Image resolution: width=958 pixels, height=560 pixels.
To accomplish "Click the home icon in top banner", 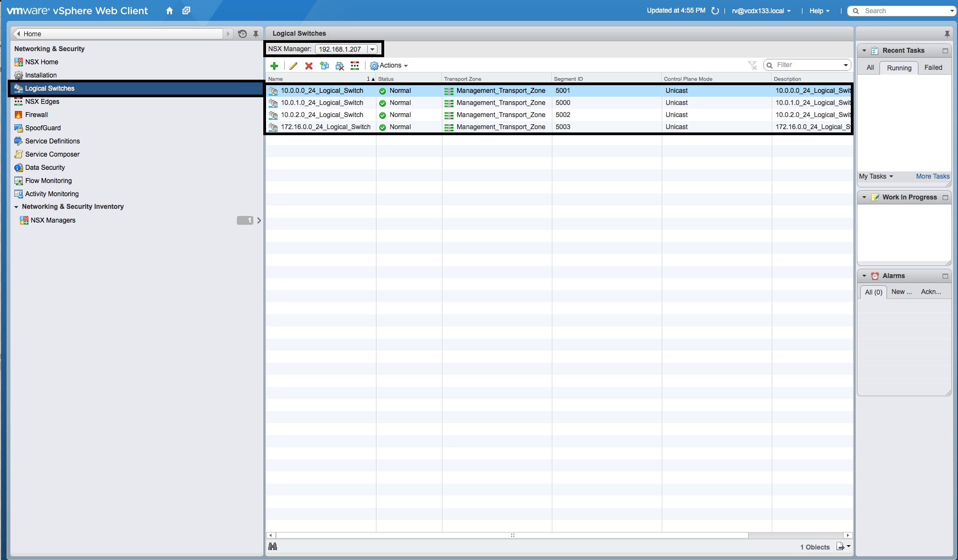I will click(169, 11).
